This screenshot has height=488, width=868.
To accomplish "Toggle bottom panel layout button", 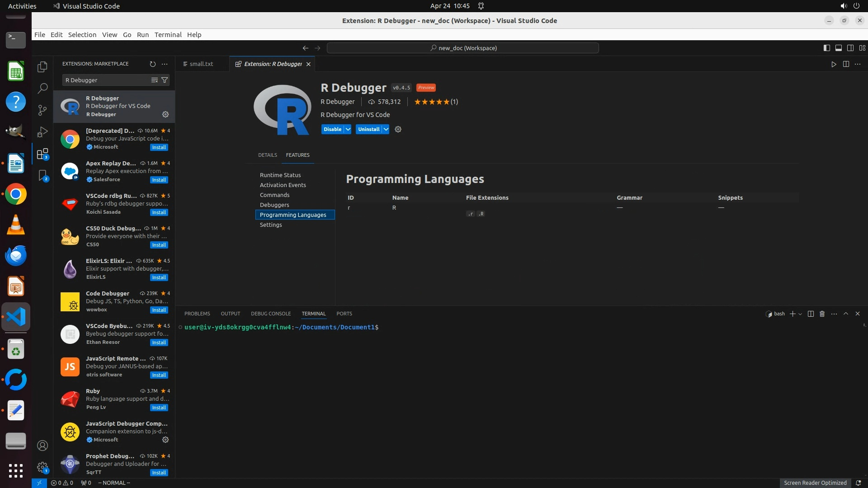I will click(838, 48).
